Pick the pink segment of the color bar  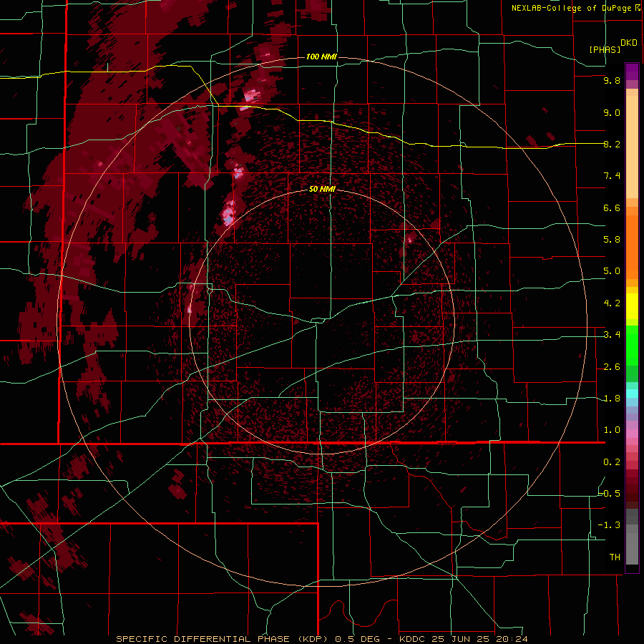click(632, 434)
